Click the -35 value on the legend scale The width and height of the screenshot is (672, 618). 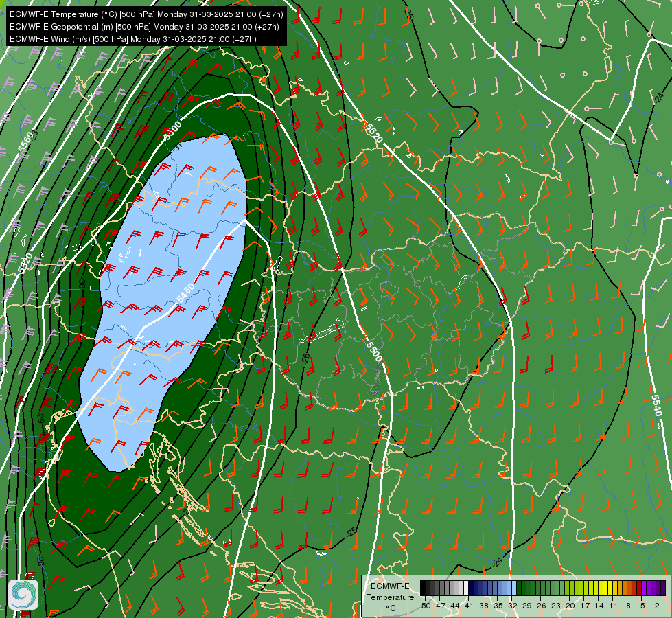[498, 606]
